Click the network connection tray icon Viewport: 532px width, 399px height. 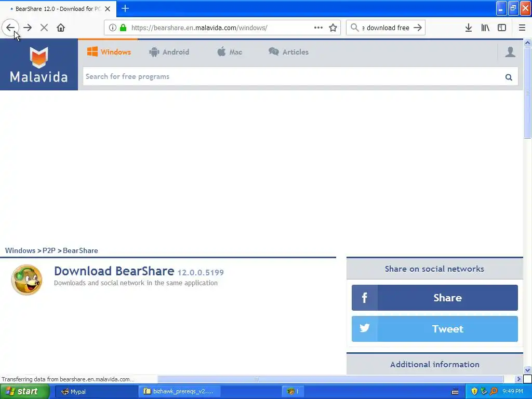484,392
